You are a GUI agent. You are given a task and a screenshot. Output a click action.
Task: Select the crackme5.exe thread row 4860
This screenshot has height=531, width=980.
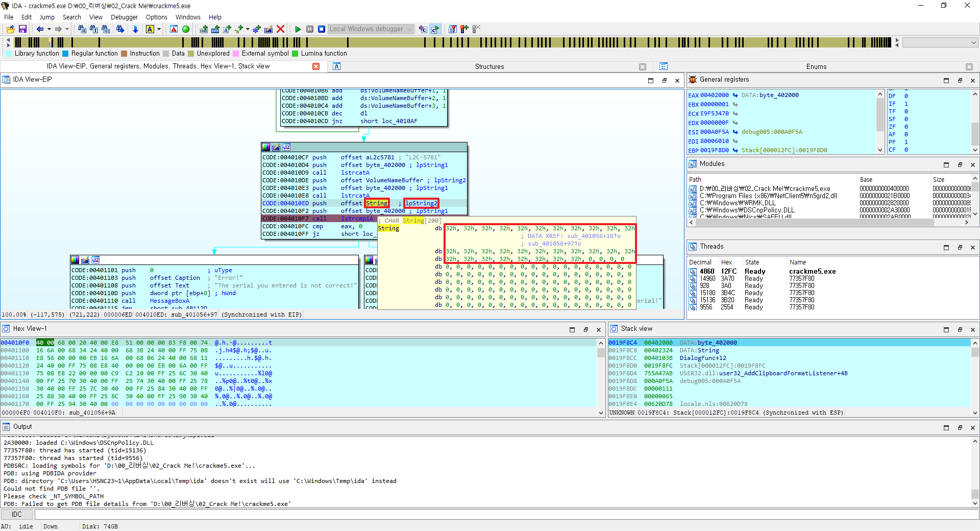[832, 272]
